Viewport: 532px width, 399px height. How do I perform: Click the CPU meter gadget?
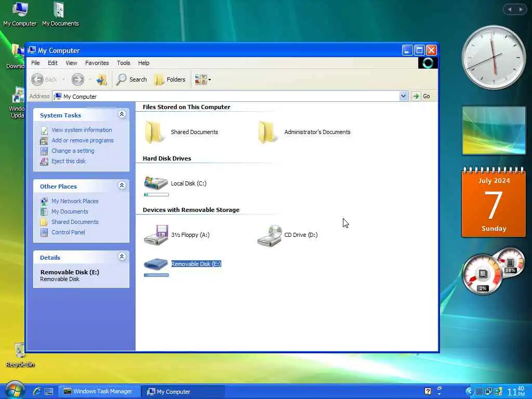click(494, 271)
